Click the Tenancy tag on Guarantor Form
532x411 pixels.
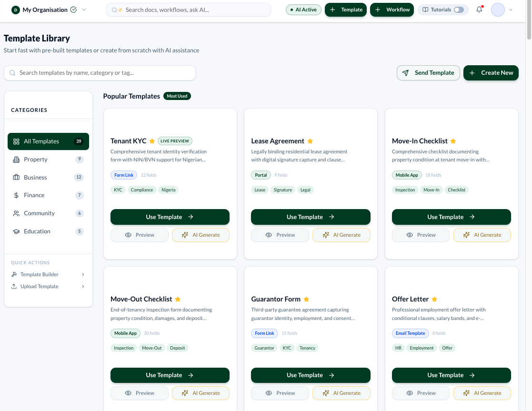(x=307, y=348)
